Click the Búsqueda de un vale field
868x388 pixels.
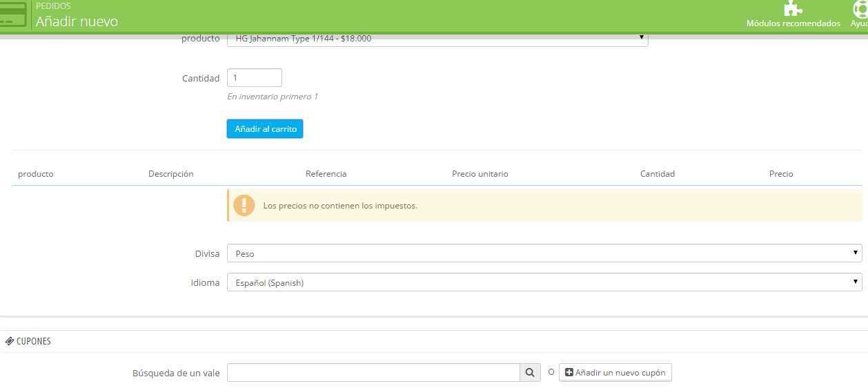click(x=373, y=373)
